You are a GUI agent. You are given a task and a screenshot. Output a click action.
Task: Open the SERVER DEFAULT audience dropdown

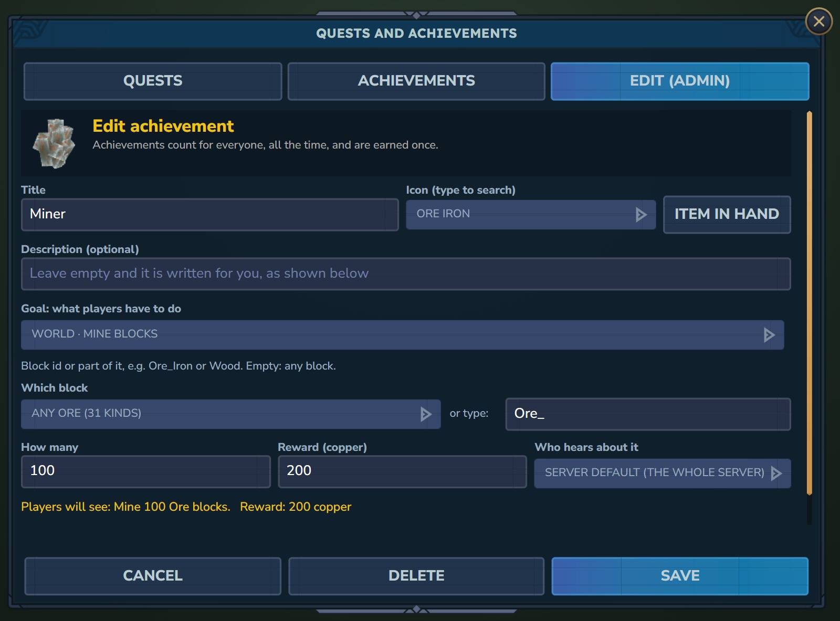pyautogui.click(x=663, y=473)
